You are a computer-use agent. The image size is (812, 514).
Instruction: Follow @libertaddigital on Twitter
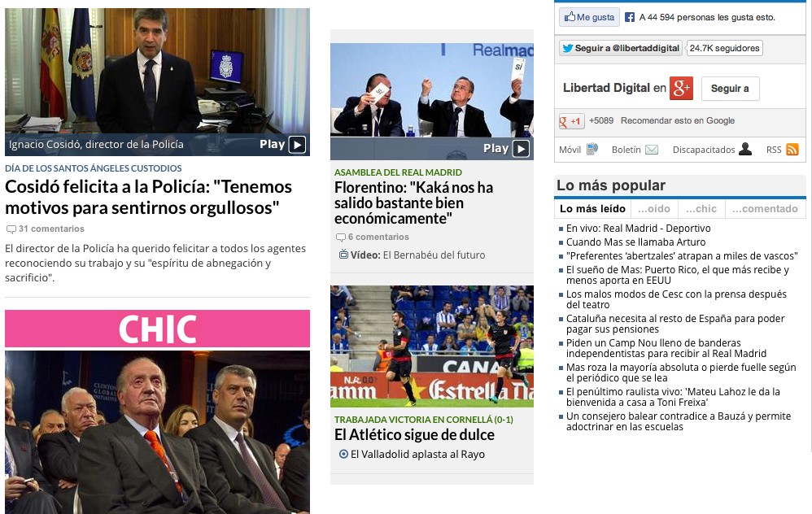(x=621, y=48)
